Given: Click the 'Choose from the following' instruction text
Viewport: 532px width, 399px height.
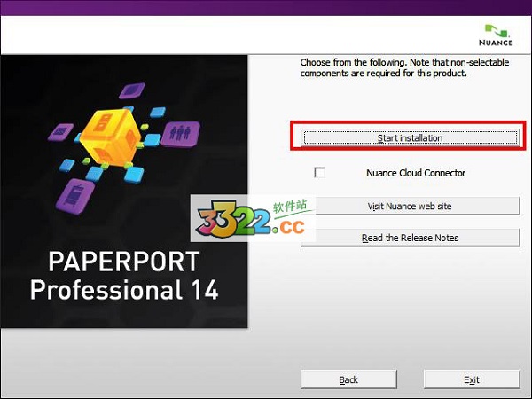Looking at the screenshot, I should (404, 67).
